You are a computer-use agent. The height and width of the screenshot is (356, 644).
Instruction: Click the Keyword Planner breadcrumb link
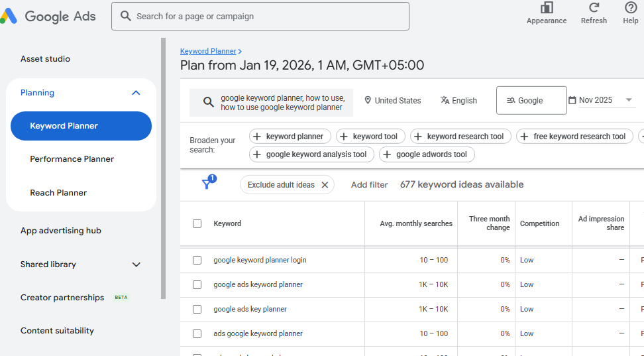click(x=208, y=51)
